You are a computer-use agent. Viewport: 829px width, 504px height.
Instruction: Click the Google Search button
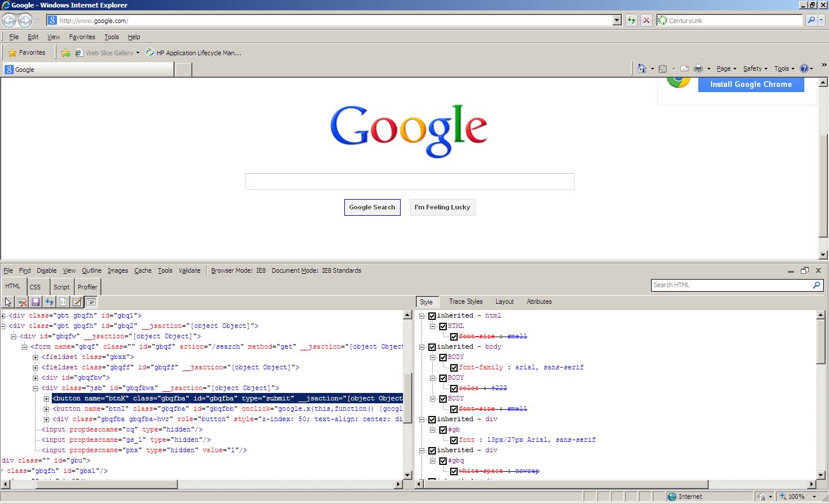[372, 207]
